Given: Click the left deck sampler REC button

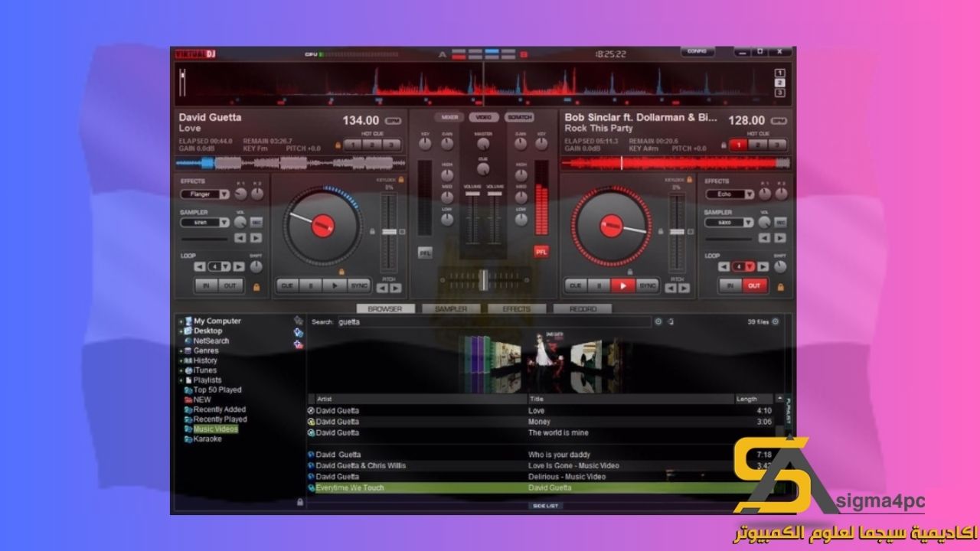Looking at the screenshot, I should point(256,222).
